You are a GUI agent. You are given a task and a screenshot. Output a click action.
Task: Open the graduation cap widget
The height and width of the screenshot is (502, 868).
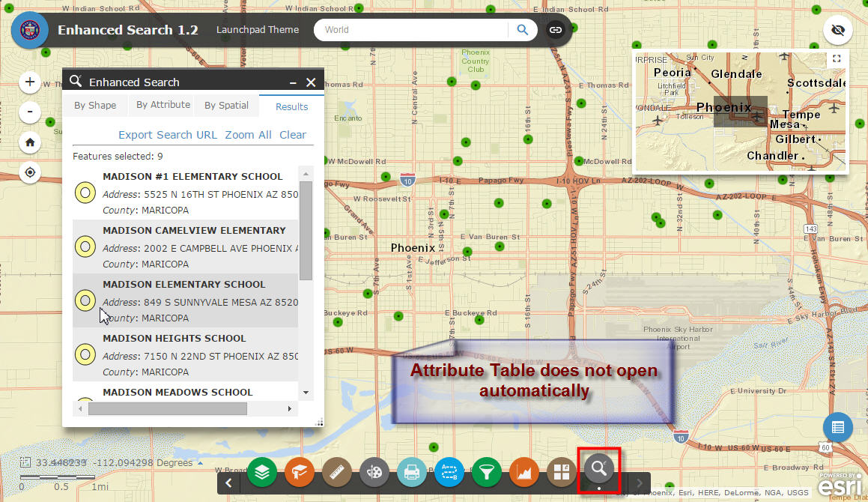tap(300, 472)
